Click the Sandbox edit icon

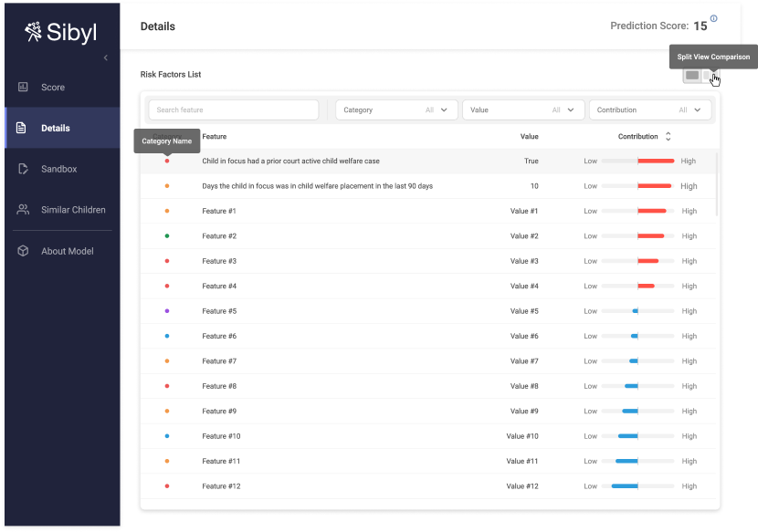pyautogui.click(x=23, y=169)
